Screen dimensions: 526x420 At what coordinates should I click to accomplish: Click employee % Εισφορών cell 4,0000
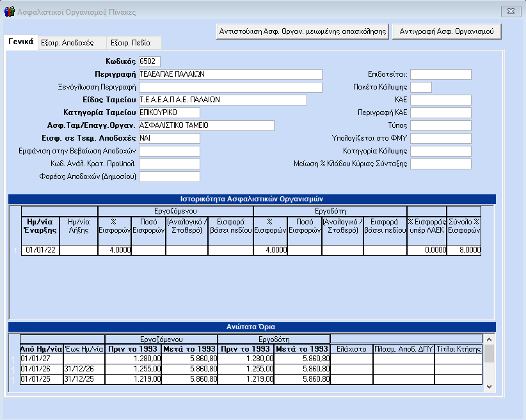(x=115, y=250)
